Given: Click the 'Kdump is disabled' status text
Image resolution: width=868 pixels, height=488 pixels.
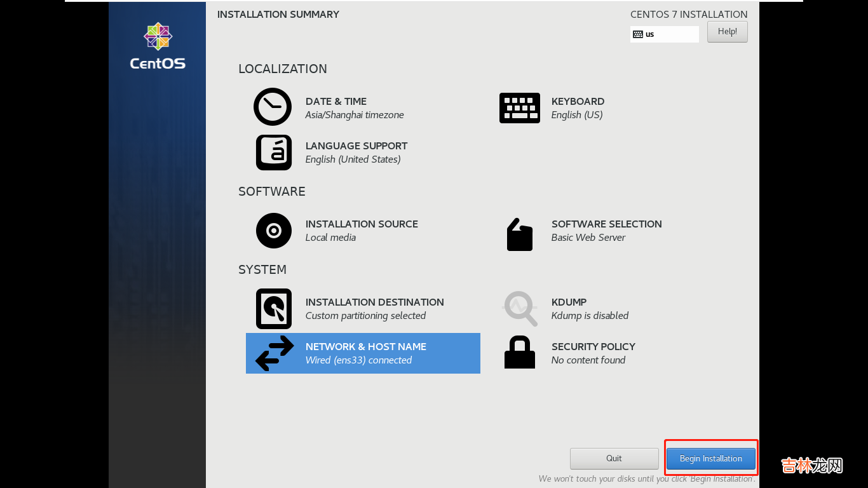Looking at the screenshot, I should coord(590,316).
